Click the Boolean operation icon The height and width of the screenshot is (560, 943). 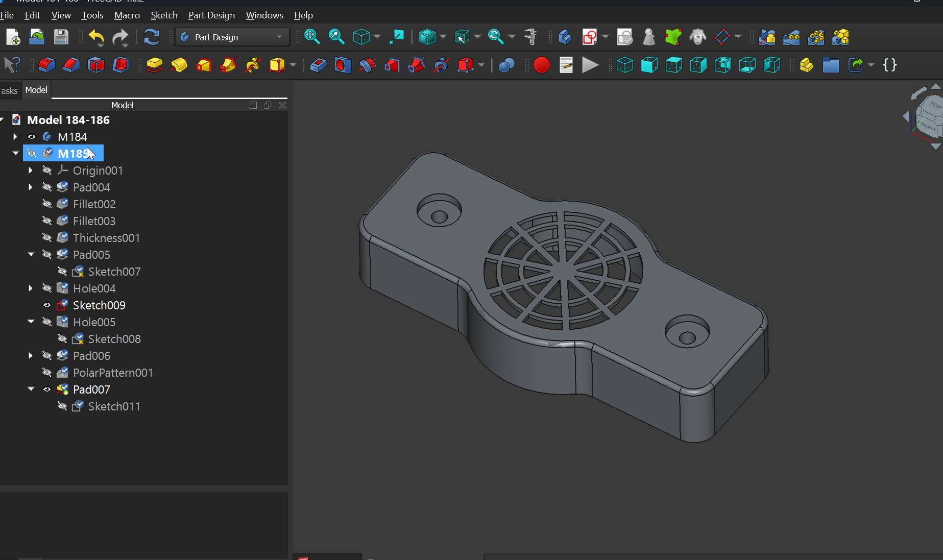tap(506, 65)
